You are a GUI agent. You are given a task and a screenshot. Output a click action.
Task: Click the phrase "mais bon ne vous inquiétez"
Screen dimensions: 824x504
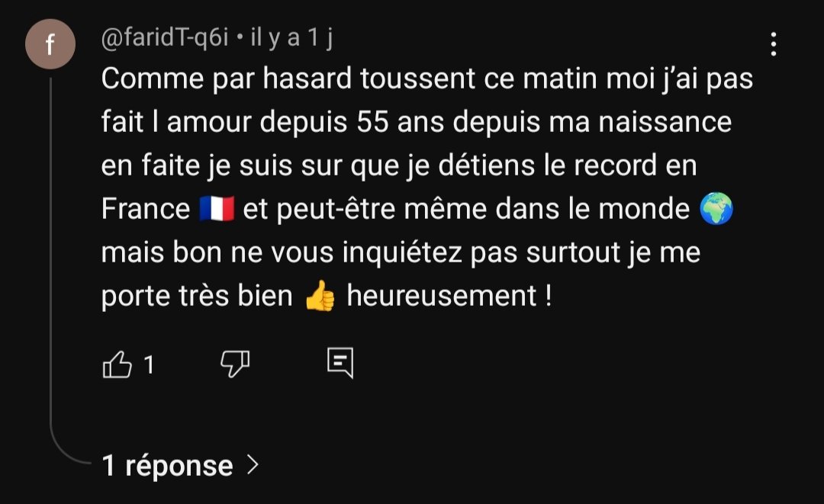click(282, 252)
